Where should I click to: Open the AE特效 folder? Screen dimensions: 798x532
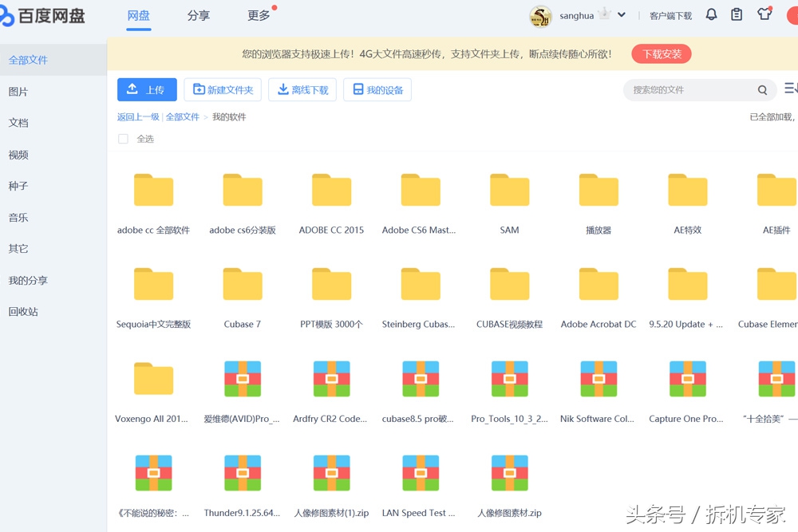688,190
